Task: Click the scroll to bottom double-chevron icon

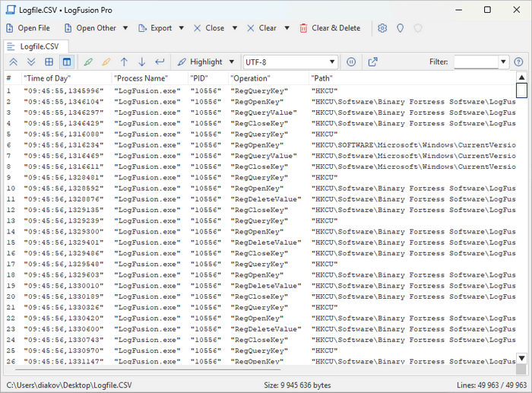Action: 31,62
